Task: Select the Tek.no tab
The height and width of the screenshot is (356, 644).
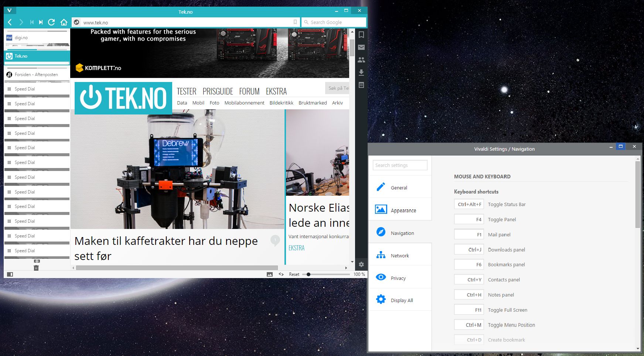Action: [x=37, y=56]
